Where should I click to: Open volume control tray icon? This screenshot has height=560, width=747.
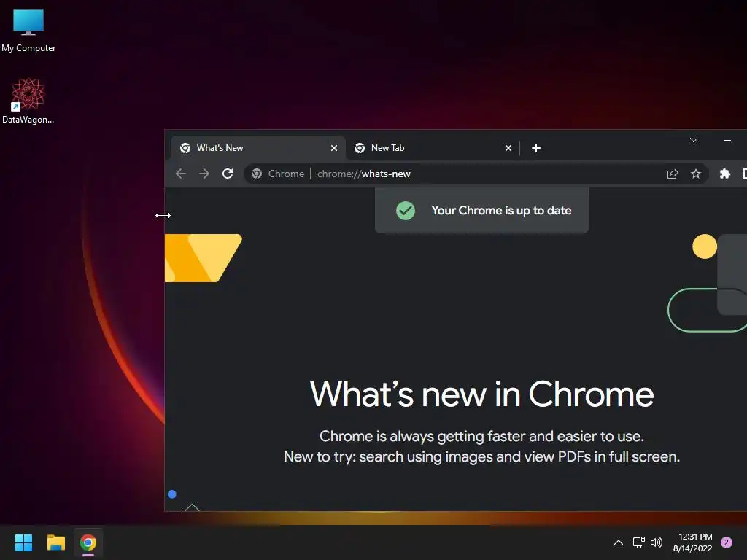pos(657,542)
